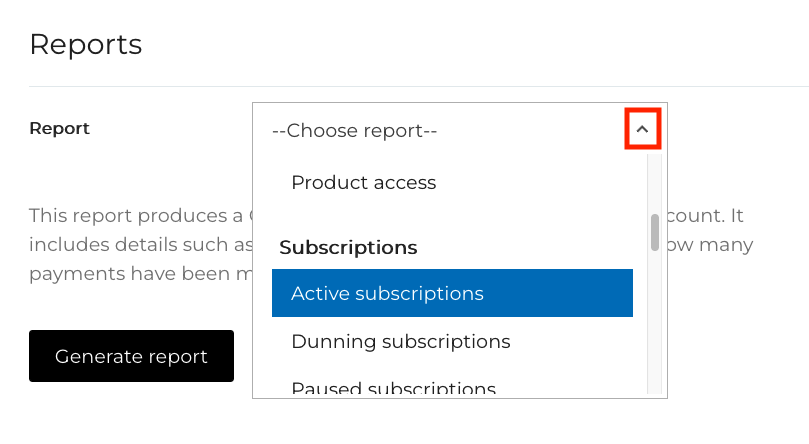Click the text "payments have been"
Screen dimensions: 809x444
pos(130,274)
